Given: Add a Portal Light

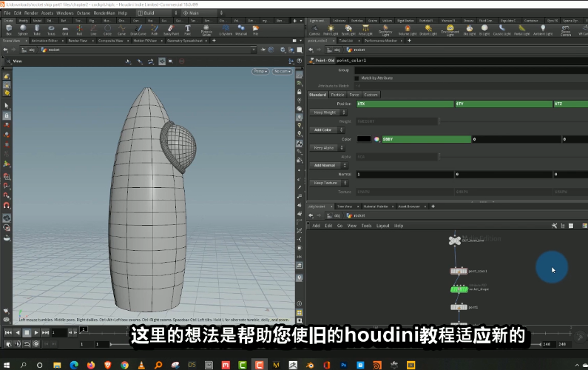Looking at the screenshot, I should tap(521, 30).
